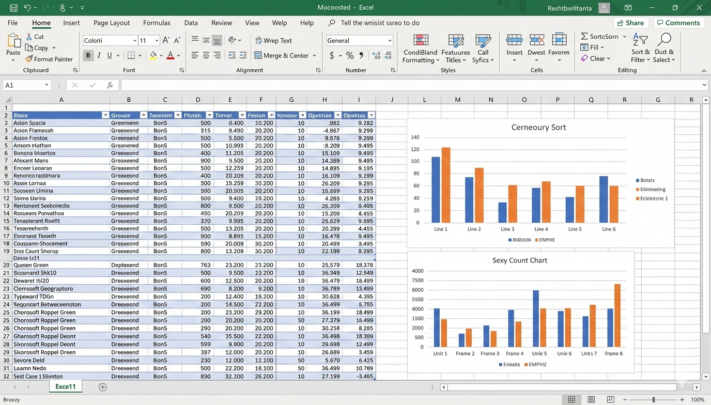Screen dimensions: 711x405
Task: Click the Share button
Action: (630, 22)
